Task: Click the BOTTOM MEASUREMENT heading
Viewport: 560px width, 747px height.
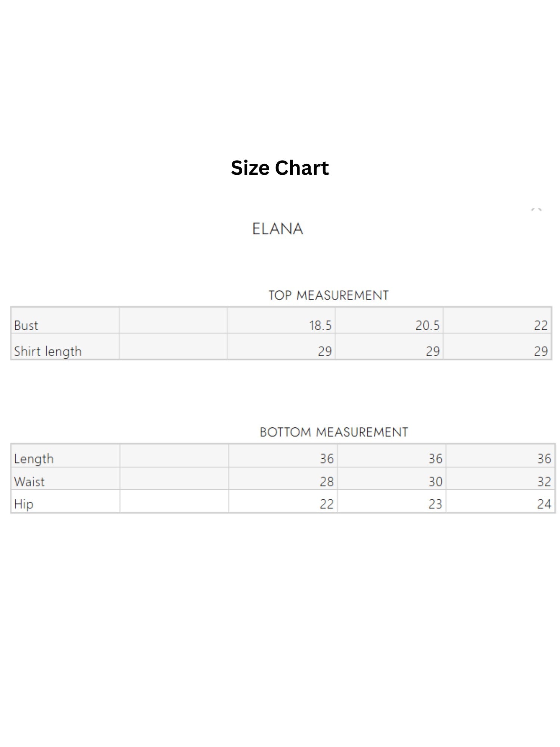Action: pyautogui.click(x=334, y=432)
